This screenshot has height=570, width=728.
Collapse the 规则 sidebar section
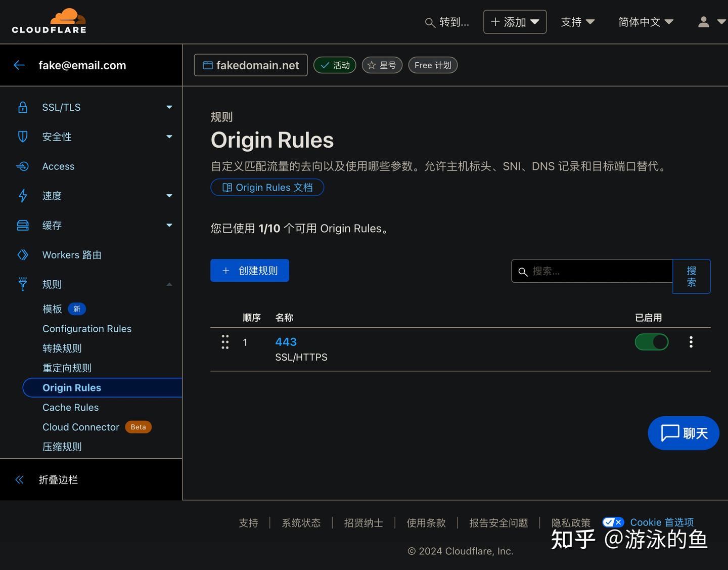coord(169,284)
